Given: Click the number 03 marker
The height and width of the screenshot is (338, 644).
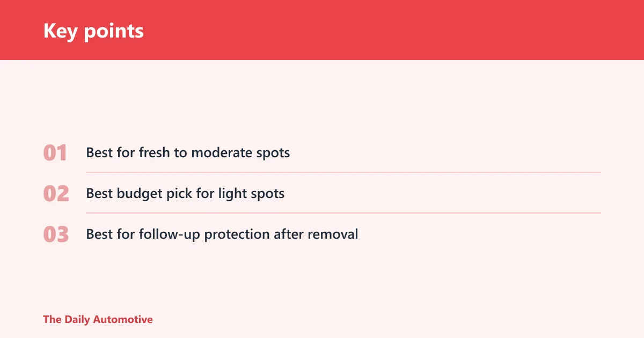Looking at the screenshot, I should click(x=56, y=234).
